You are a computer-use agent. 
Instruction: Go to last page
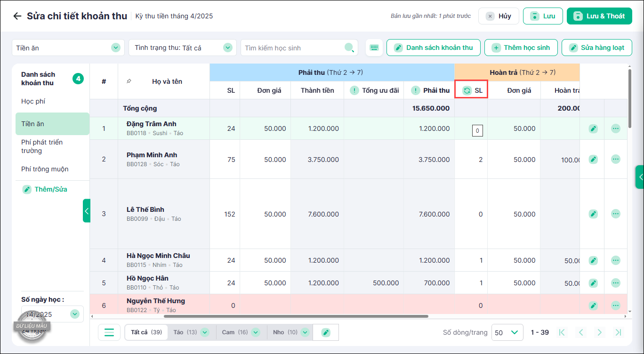pyautogui.click(x=619, y=332)
